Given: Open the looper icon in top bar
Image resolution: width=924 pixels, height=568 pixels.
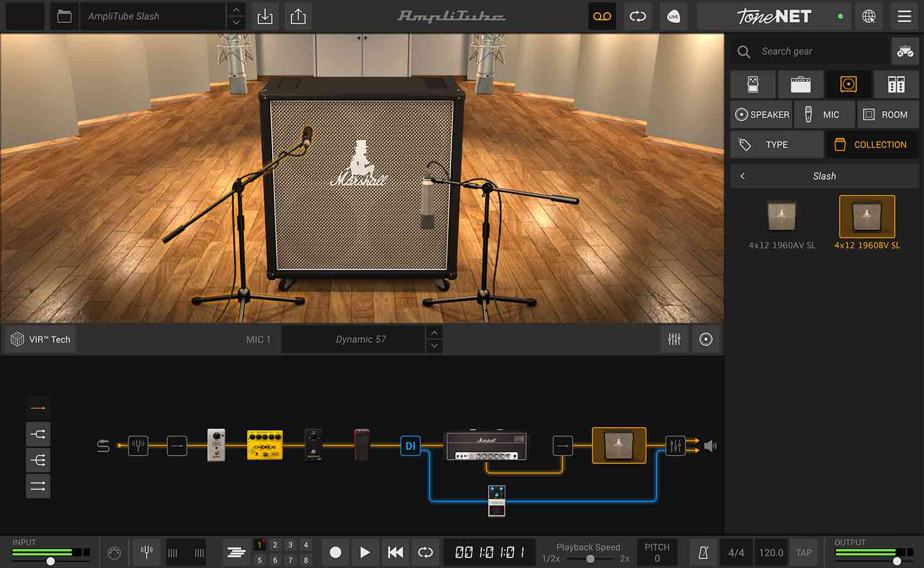Looking at the screenshot, I should pos(637,16).
